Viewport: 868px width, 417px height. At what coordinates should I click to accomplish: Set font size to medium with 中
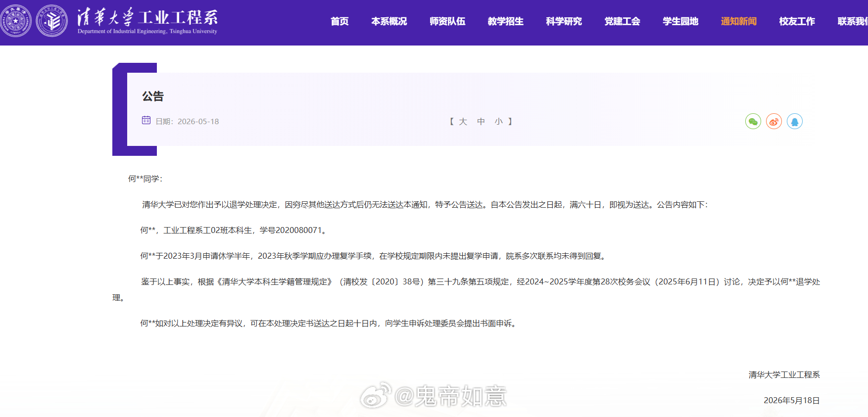(x=481, y=122)
